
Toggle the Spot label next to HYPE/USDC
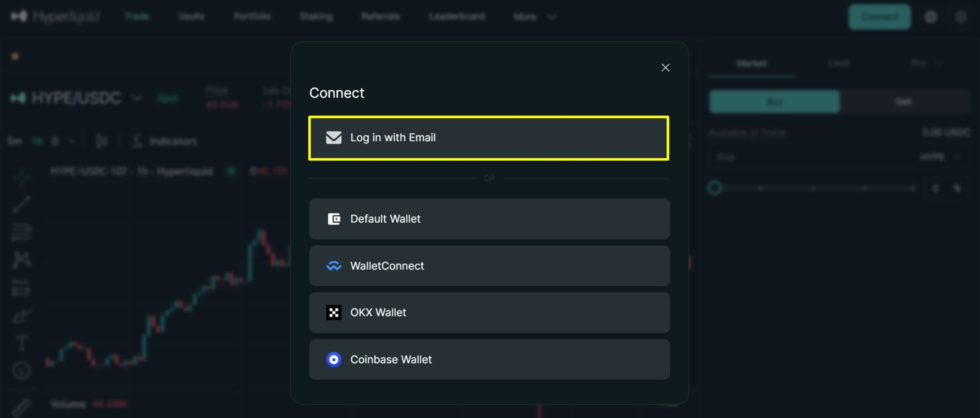click(x=168, y=98)
